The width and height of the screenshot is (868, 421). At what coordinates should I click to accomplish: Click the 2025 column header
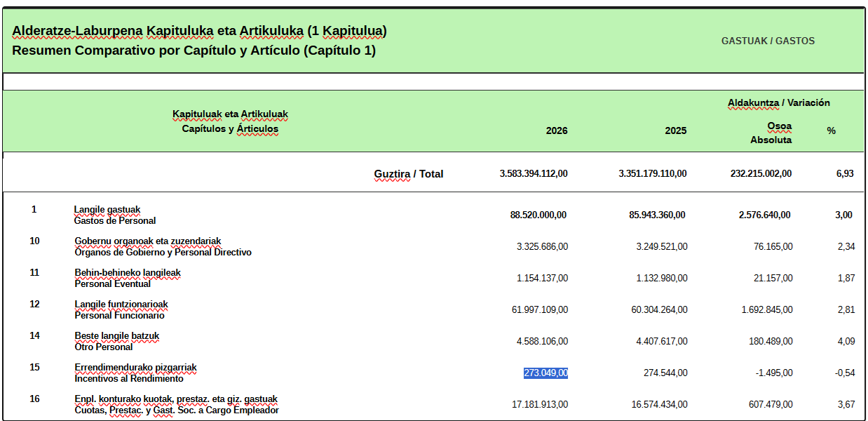pos(676,131)
